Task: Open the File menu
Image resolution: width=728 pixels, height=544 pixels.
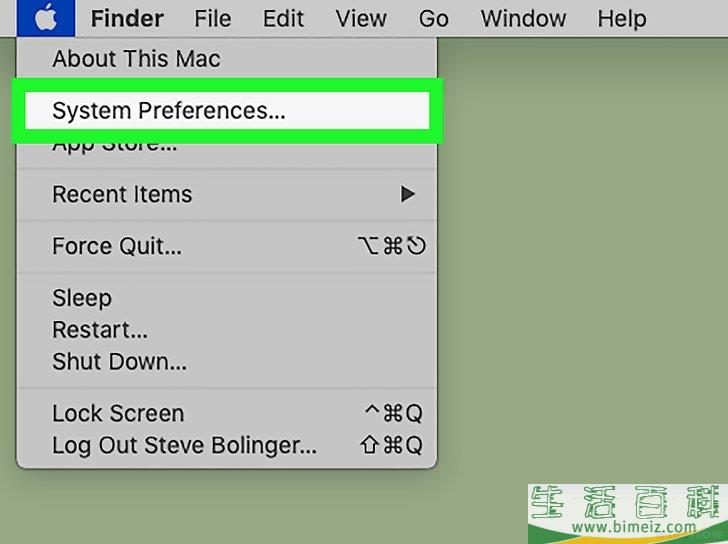Action: [212, 18]
